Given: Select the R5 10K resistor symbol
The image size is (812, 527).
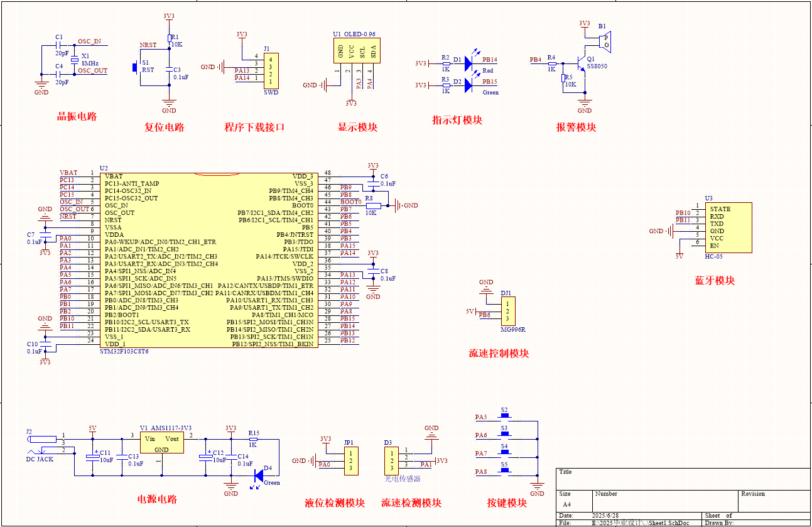Looking at the screenshot, I should click(563, 79).
